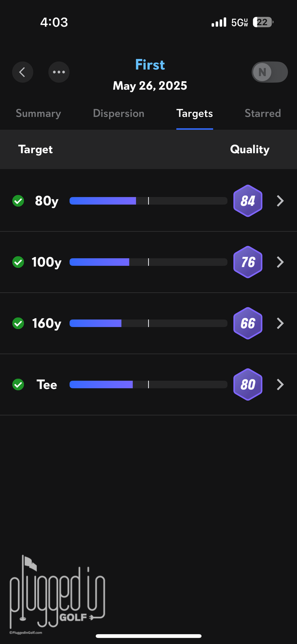Expand the 160y target row chevron

[280, 323]
